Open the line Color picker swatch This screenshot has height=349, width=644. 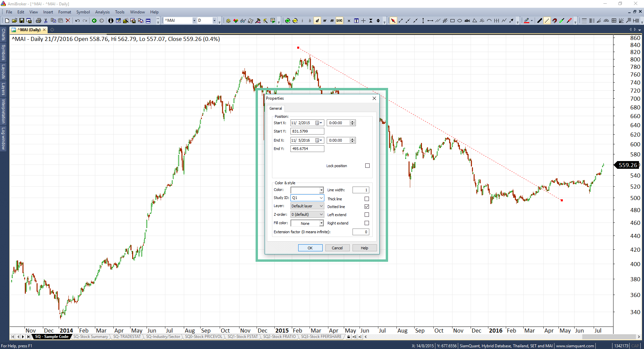[x=307, y=190]
